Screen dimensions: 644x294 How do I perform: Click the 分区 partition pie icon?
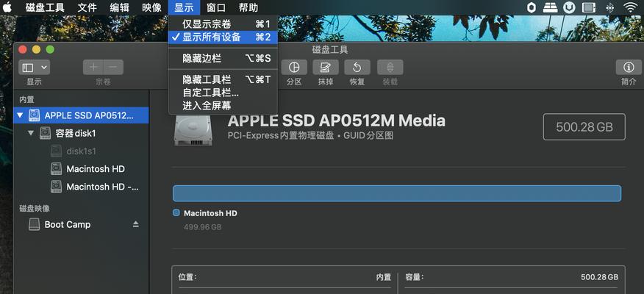click(294, 68)
